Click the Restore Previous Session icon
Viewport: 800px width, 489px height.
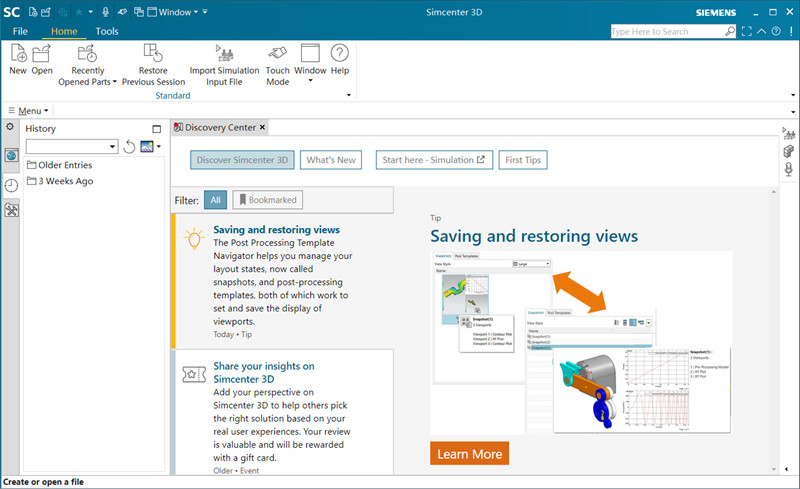click(153, 53)
